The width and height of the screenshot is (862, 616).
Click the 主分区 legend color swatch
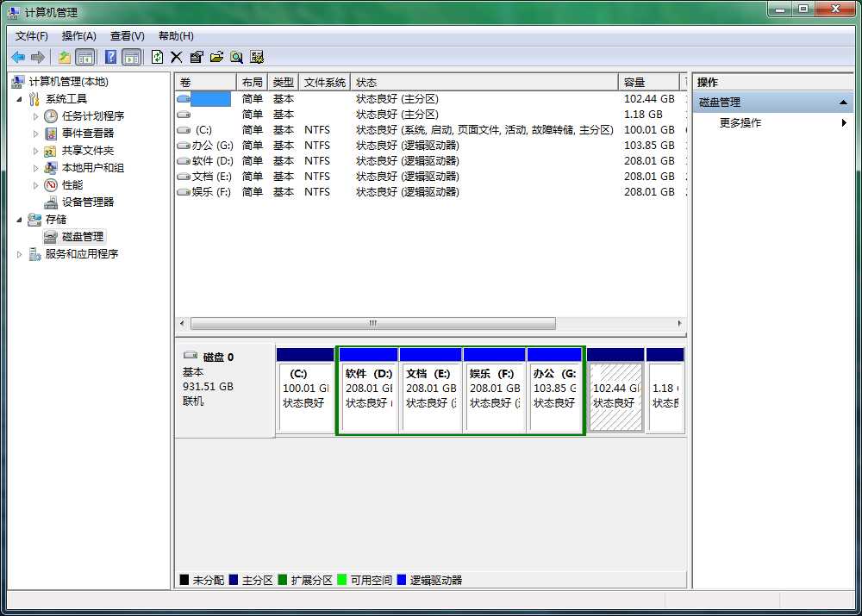pos(233,580)
